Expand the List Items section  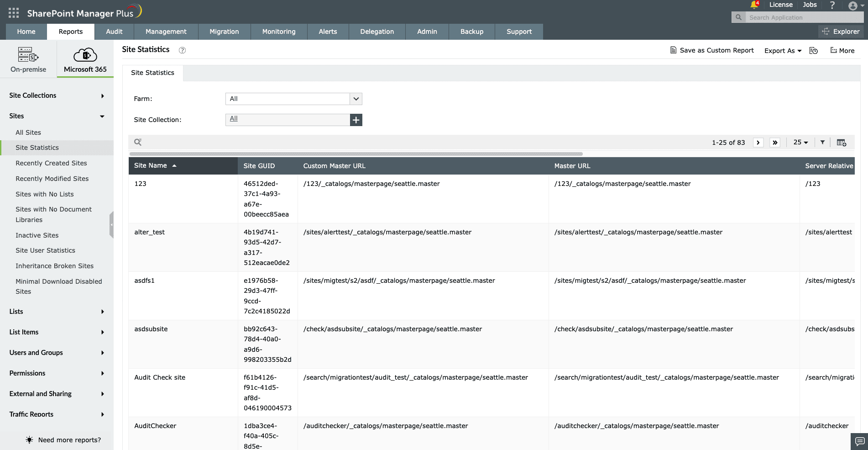coord(57,332)
